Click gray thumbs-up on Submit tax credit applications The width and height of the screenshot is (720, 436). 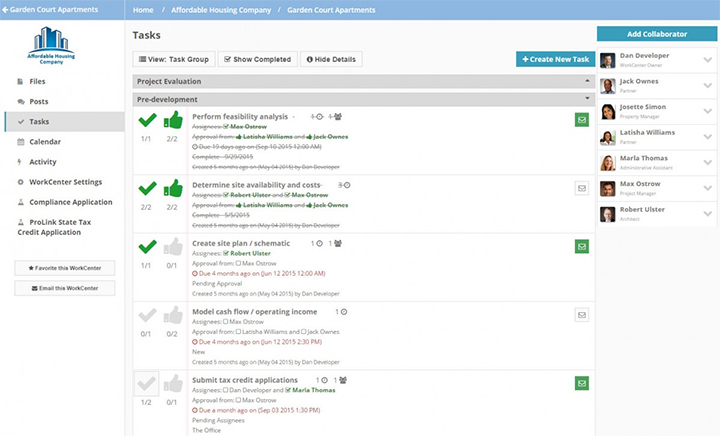(173, 383)
